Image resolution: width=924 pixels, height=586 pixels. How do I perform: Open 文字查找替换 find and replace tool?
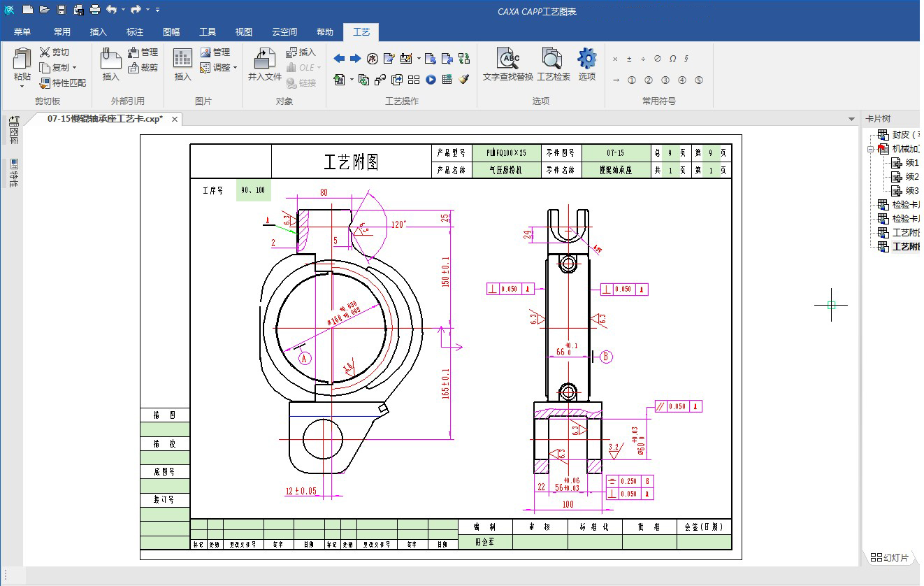507,64
